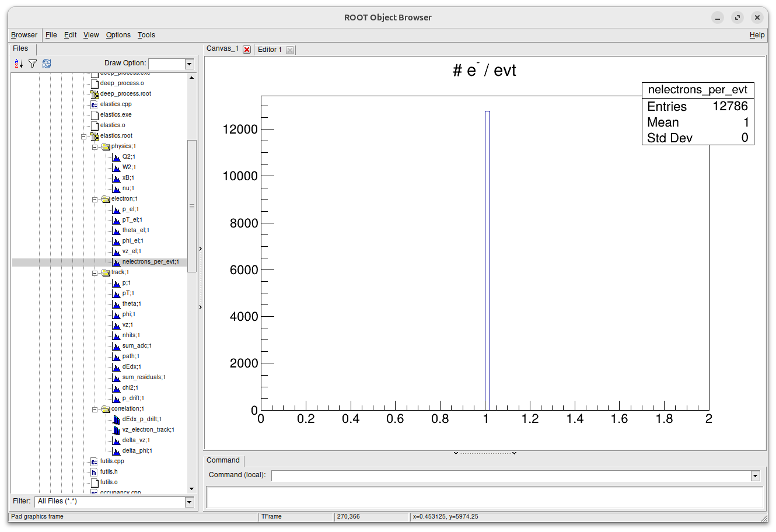The height and width of the screenshot is (532, 776).
Task: Click the correlation;1 folder icon
Action: click(106, 409)
